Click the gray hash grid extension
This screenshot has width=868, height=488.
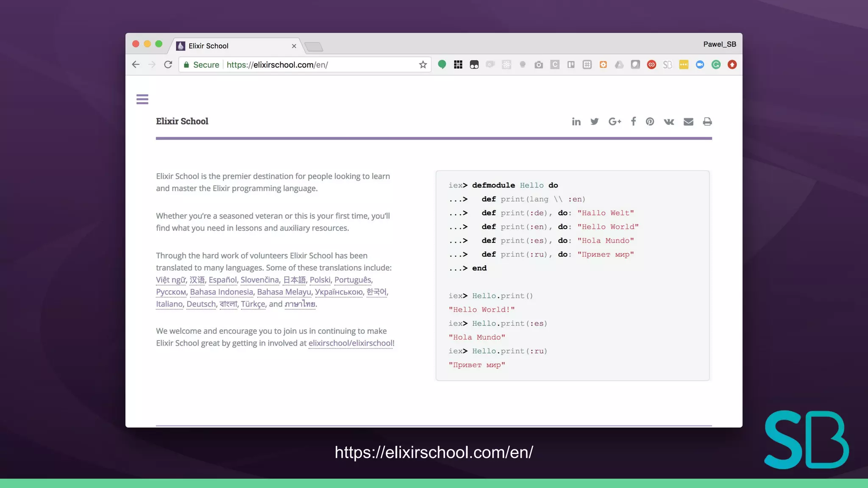point(587,64)
